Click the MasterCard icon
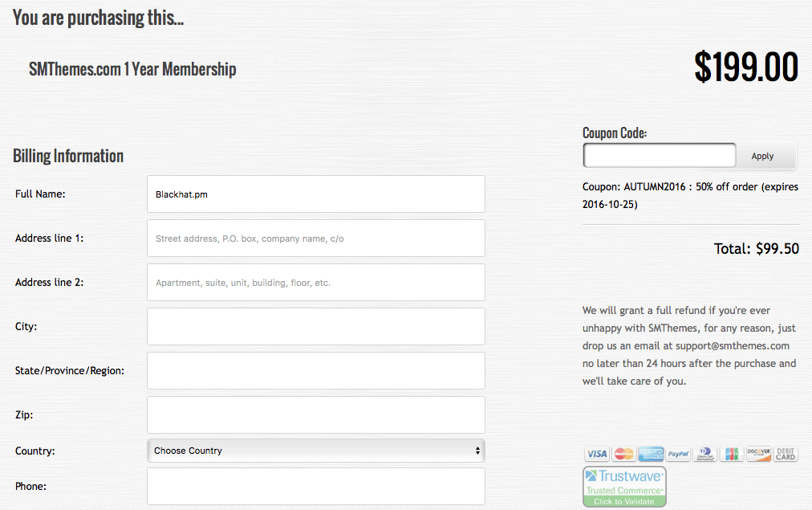812x510 pixels. coord(624,454)
